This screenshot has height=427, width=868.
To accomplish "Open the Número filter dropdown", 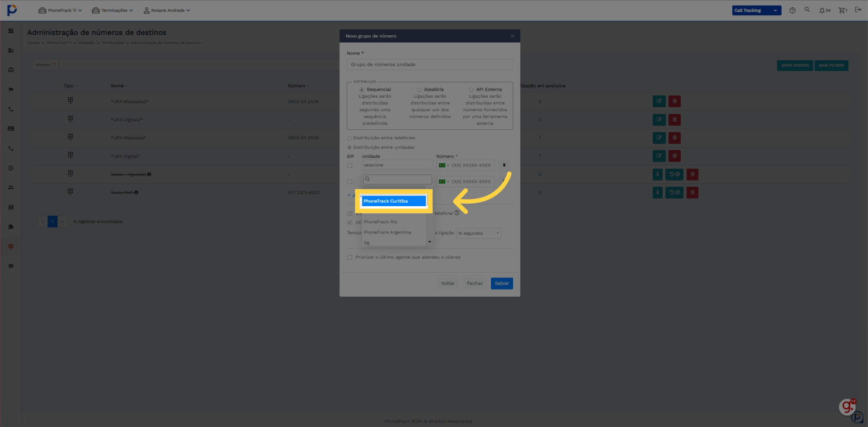I will pos(46,65).
